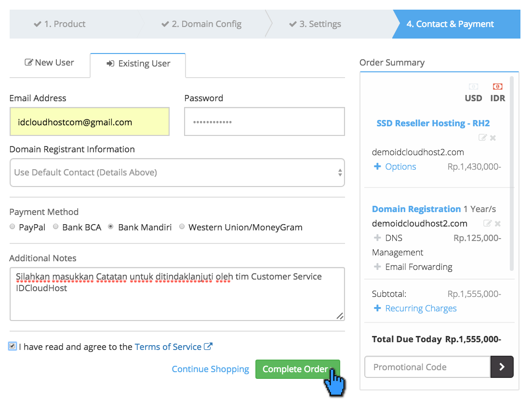The height and width of the screenshot is (402, 532).
Task: Remove the domain registration using the x icon
Action: [x=497, y=223]
